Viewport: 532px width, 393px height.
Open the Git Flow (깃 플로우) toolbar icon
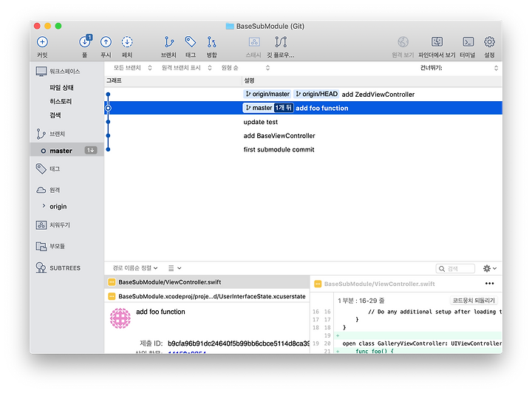[281, 42]
